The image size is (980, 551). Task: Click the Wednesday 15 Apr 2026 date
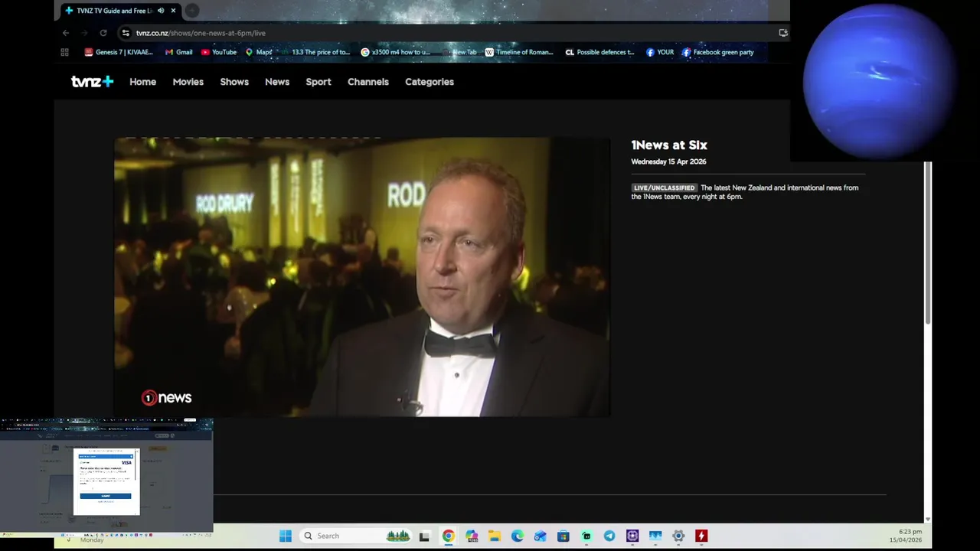tap(668, 161)
